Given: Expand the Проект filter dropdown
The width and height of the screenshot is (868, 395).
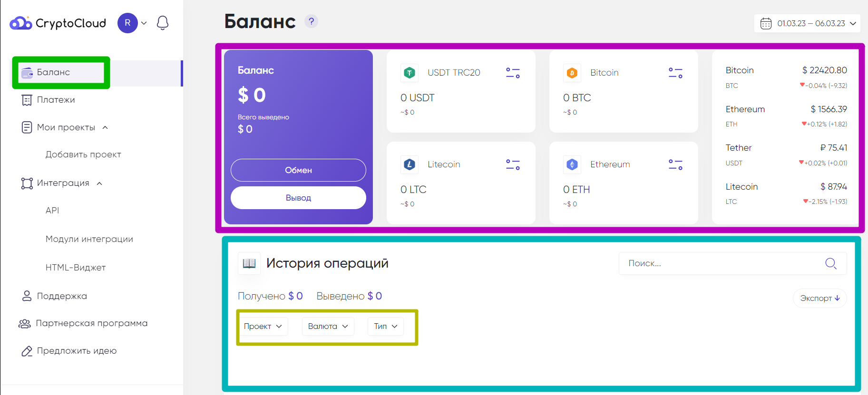Looking at the screenshot, I should [x=263, y=326].
